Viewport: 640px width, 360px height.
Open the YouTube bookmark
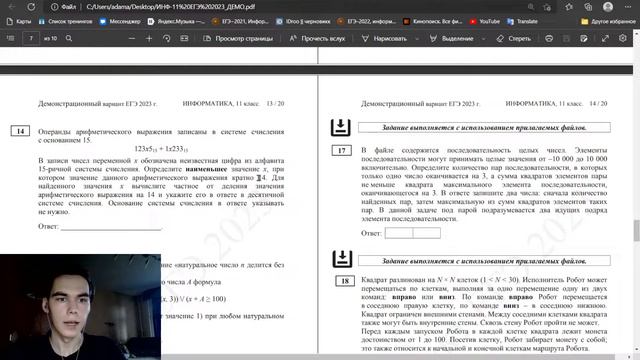coord(485,21)
